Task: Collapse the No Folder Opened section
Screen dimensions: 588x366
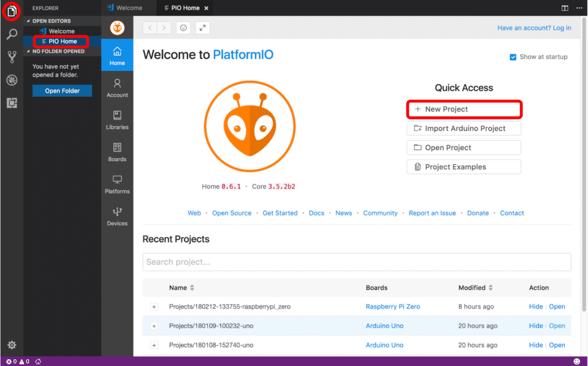Action: tap(29, 52)
